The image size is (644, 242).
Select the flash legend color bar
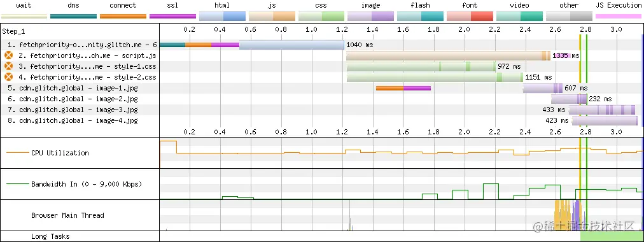tap(420, 17)
